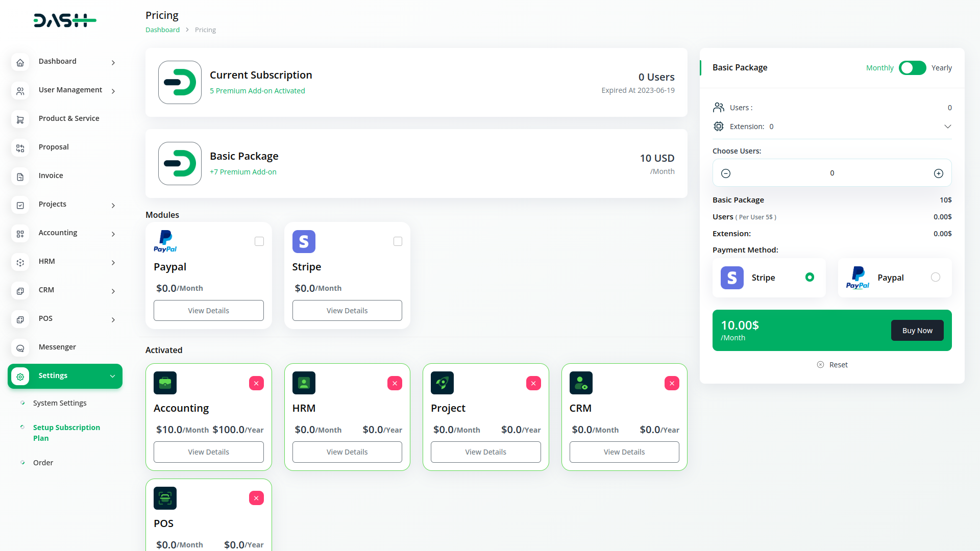Select the User Management icon

pyautogui.click(x=20, y=91)
